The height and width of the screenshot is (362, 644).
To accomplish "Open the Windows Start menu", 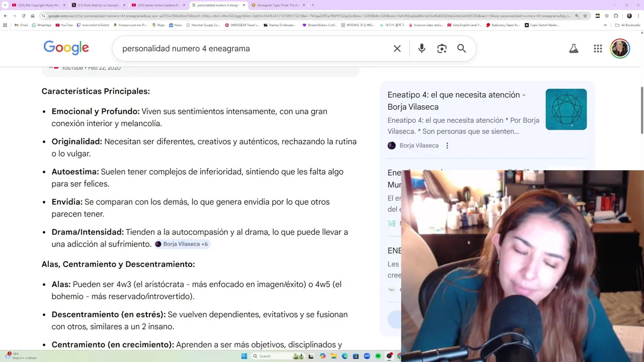I will click(x=244, y=356).
